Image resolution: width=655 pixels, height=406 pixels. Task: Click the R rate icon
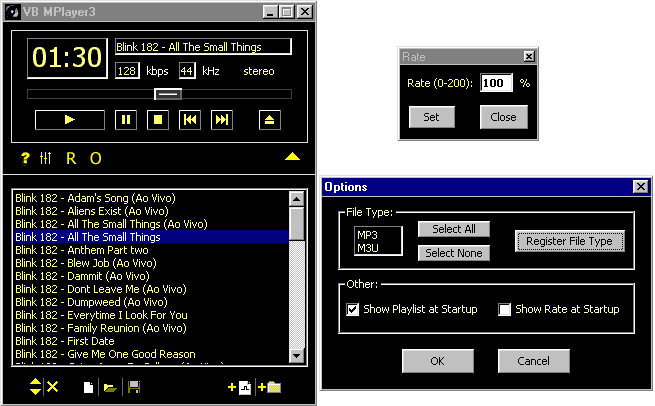[x=71, y=158]
